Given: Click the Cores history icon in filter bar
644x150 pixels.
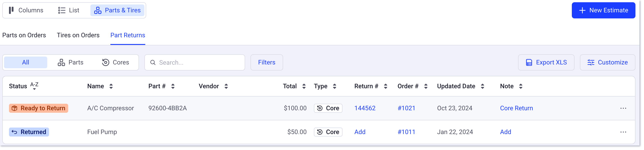Looking at the screenshot, I should (x=105, y=62).
